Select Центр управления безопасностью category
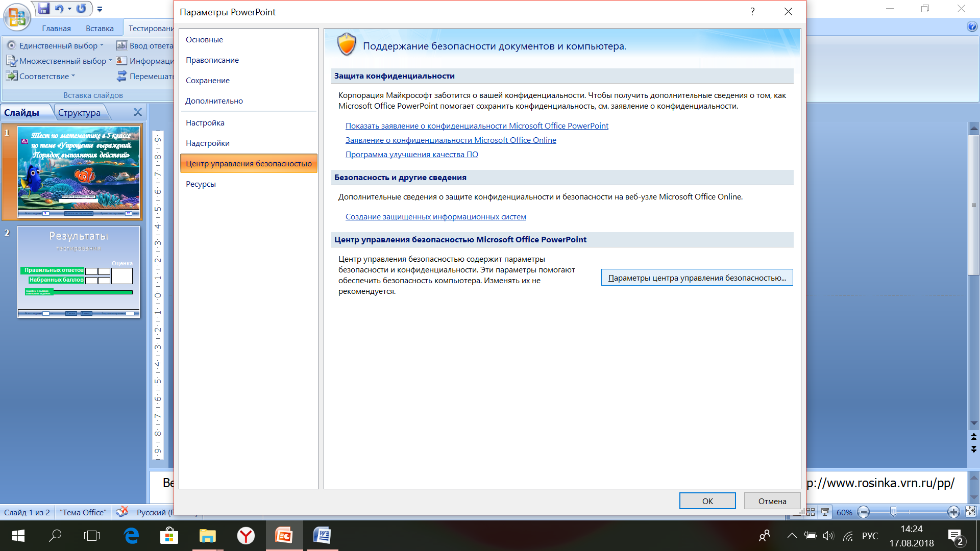 coord(249,164)
